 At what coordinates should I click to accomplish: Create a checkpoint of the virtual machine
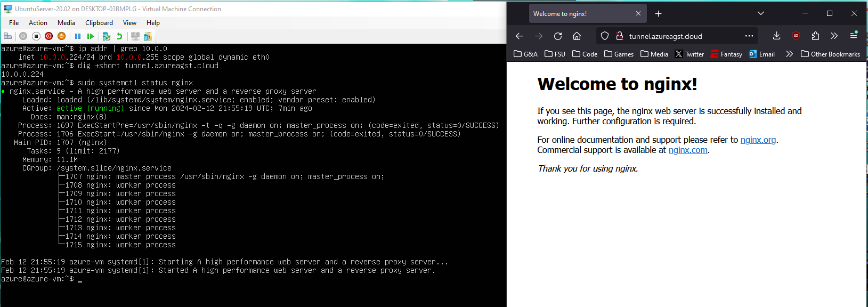tap(107, 36)
